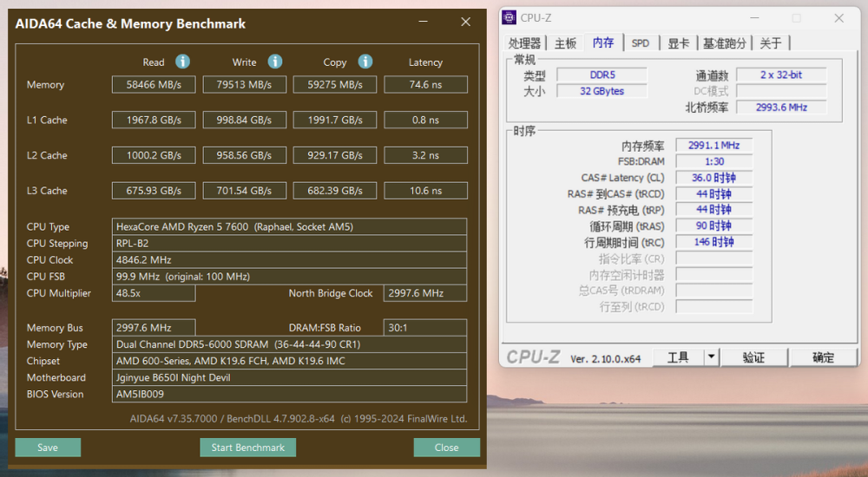Image resolution: width=868 pixels, height=477 pixels.
Task: Select the 内存 tab in CPU-Z
Action: pos(603,42)
